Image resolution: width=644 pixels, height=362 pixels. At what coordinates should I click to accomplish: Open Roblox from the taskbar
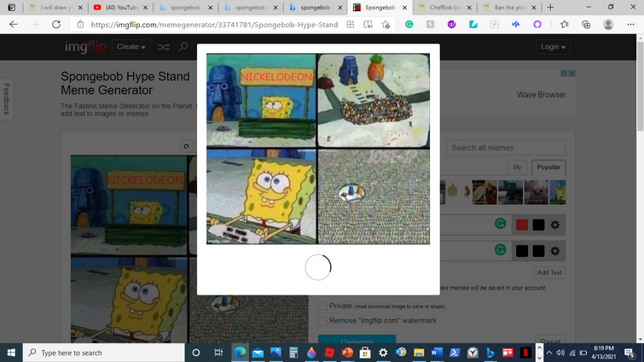coord(329,353)
